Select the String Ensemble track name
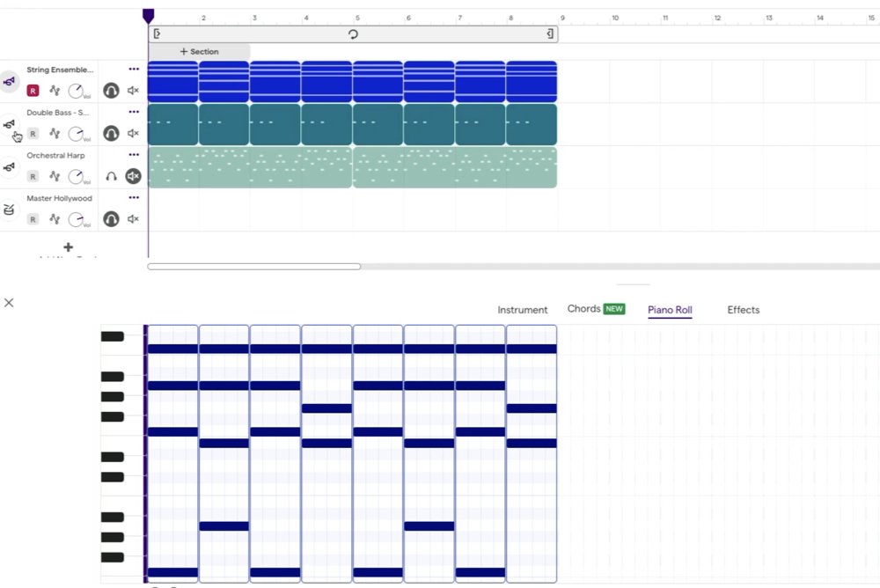The height and width of the screenshot is (588, 880). coord(60,70)
